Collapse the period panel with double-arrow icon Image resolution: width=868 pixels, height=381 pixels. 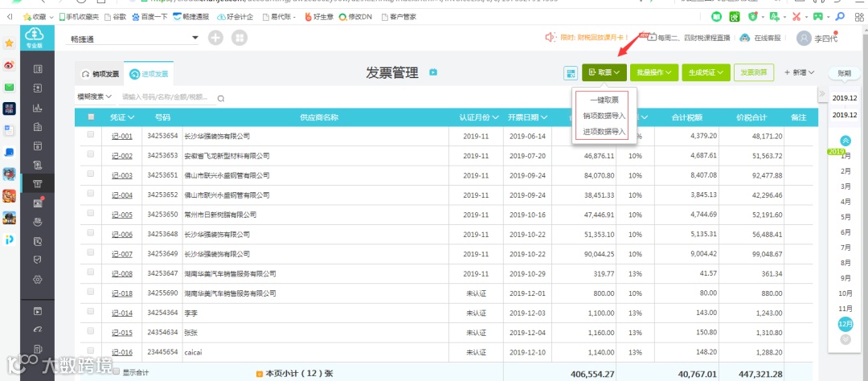point(822,93)
